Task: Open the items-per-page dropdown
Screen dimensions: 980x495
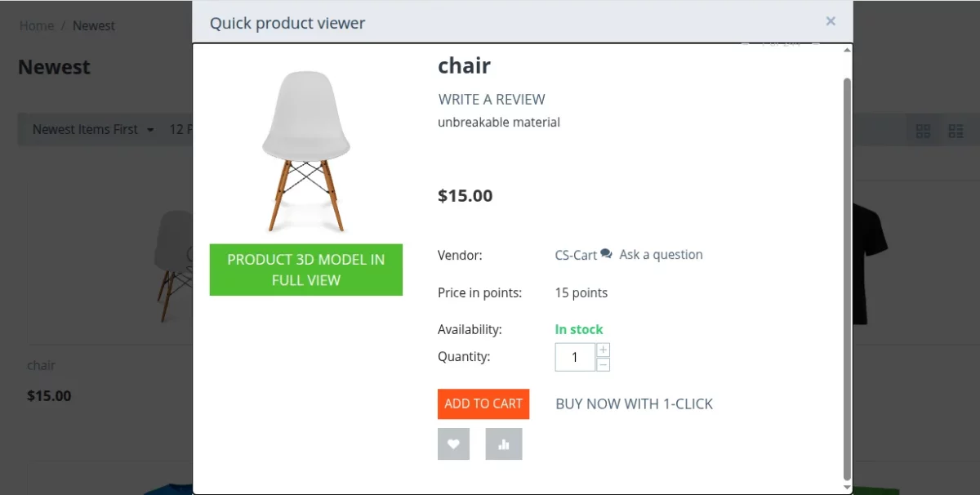Action: tap(181, 129)
